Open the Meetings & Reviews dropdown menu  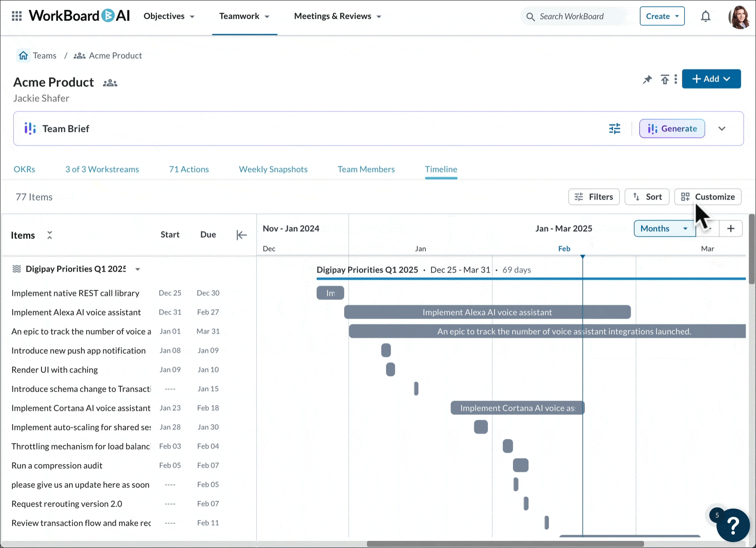338,16
